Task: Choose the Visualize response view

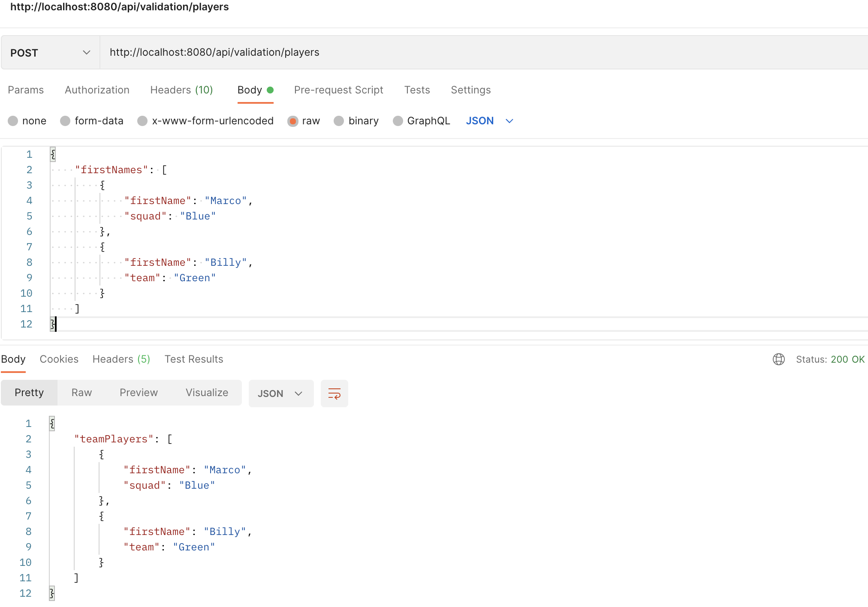Action: coord(207,393)
